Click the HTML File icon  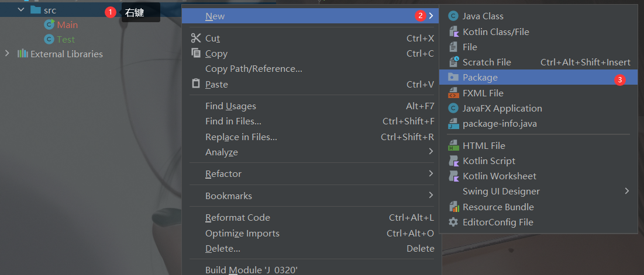pyautogui.click(x=453, y=145)
